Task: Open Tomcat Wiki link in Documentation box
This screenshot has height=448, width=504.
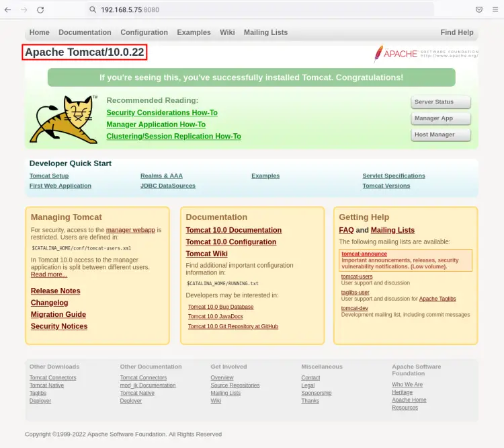Action: (206, 254)
